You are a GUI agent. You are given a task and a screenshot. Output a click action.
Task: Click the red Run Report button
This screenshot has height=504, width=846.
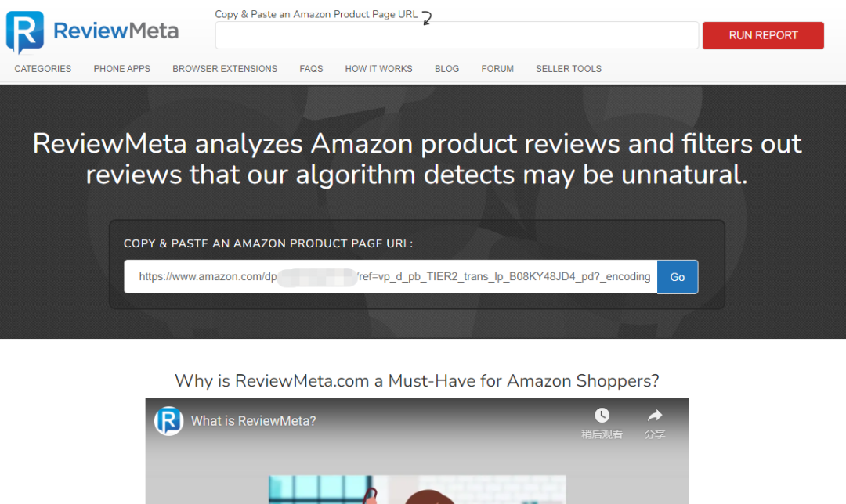point(763,35)
